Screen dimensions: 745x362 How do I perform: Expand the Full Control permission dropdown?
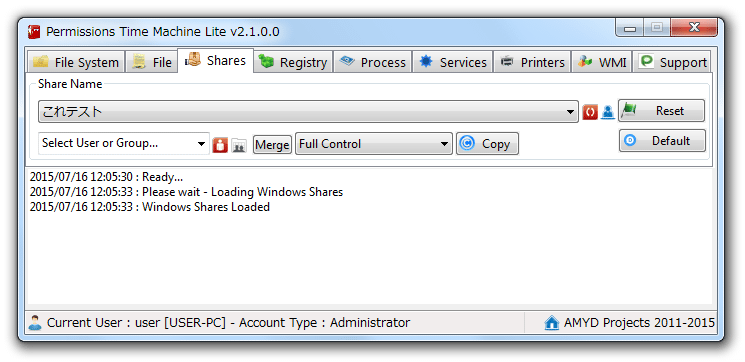374,144
